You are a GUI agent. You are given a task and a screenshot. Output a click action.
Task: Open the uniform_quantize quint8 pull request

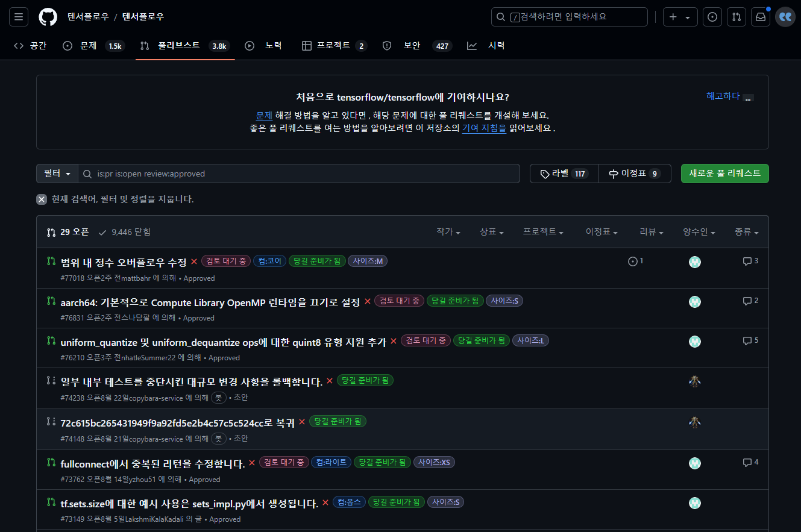click(x=224, y=342)
